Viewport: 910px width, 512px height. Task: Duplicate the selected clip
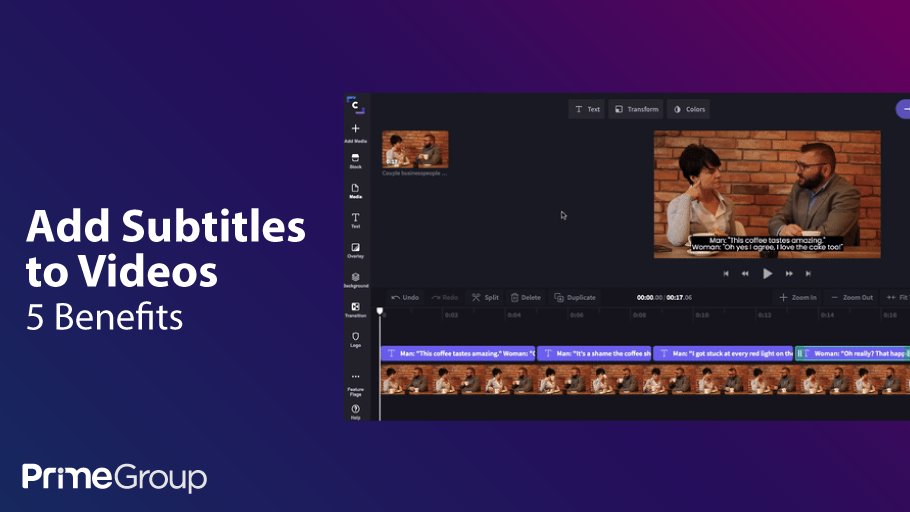coord(575,297)
